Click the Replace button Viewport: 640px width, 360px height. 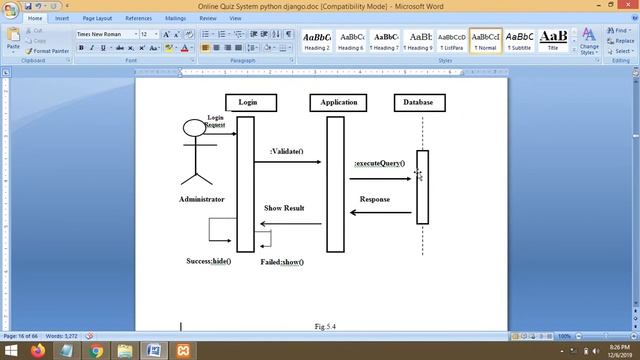click(620, 41)
